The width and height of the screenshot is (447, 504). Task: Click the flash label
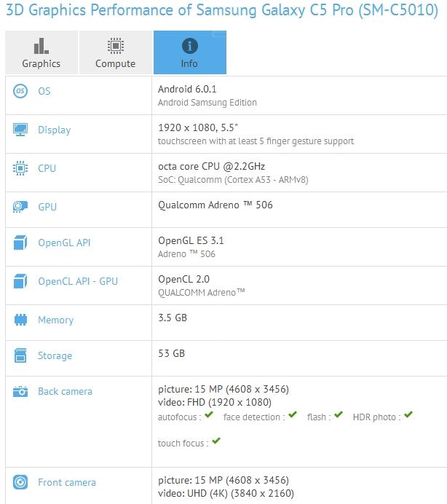[x=319, y=417]
